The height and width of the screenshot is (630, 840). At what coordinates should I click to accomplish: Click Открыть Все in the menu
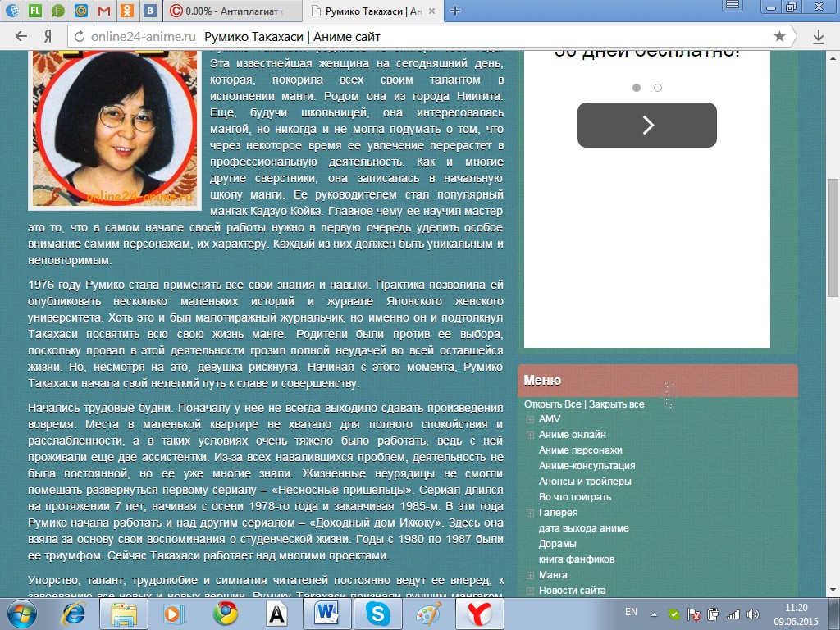click(552, 404)
